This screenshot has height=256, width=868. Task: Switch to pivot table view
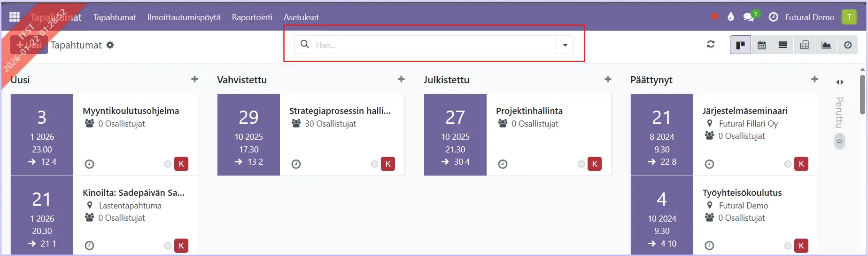point(805,45)
